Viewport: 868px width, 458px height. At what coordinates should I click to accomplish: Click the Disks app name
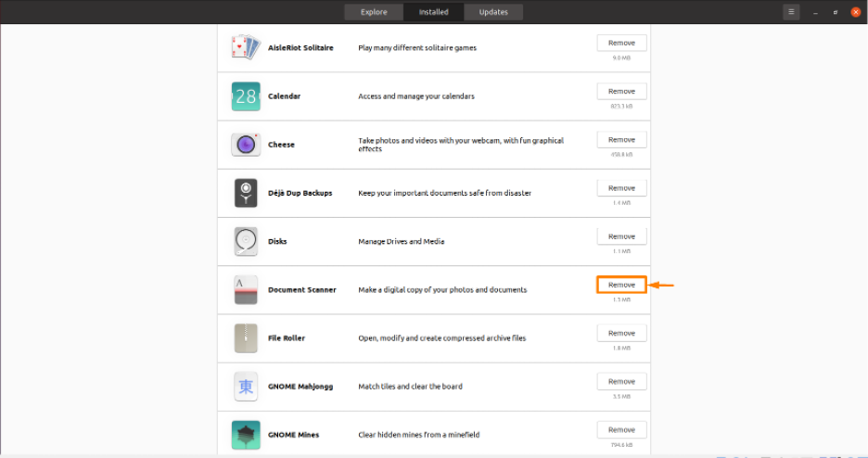click(277, 242)
